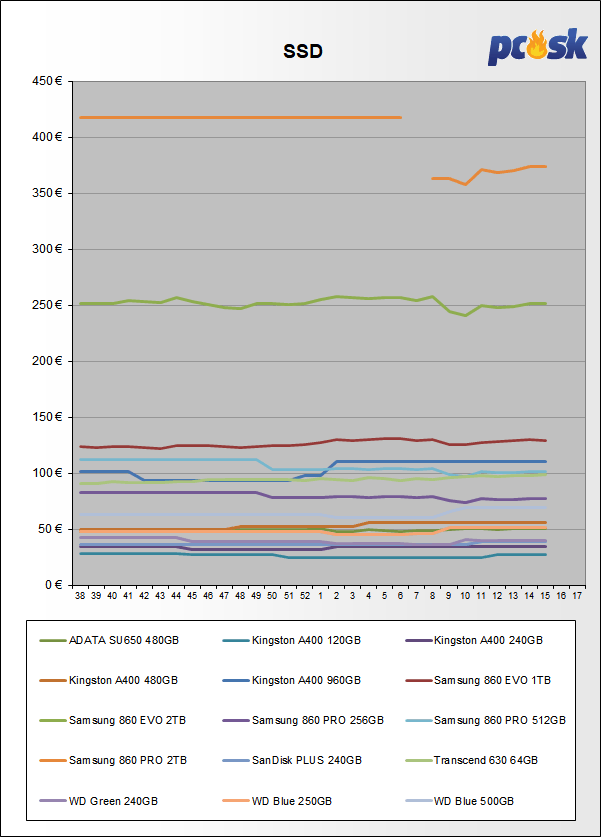Select Kingston A400 120GB legend entry

(292, 640)
